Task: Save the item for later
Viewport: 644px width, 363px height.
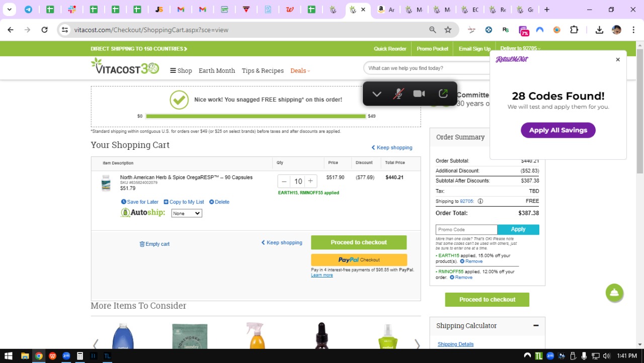Action: point(140,202)
